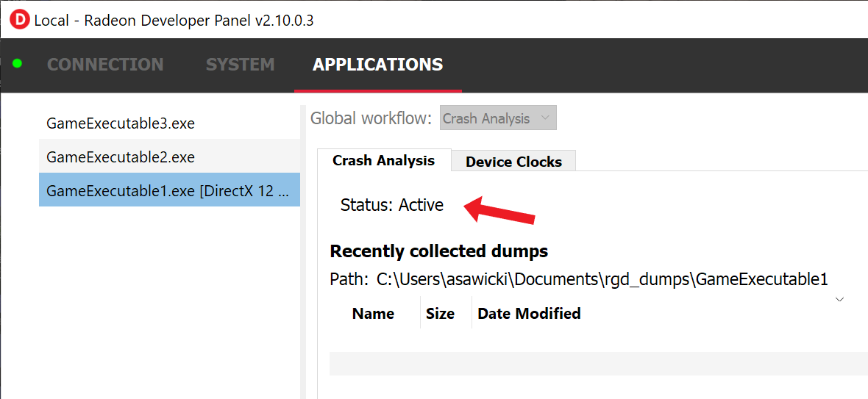The width and height of the screenshot is (868, 399).
Task: Click the Status: Active text
Action: click(392, 205)
